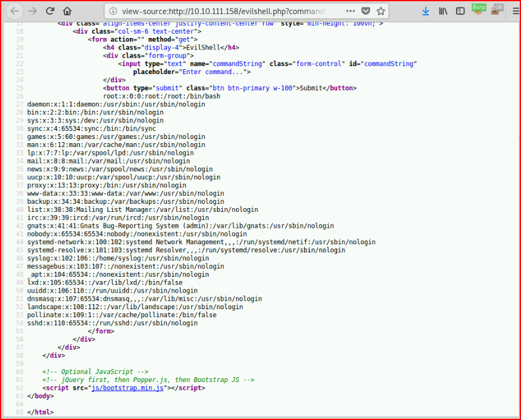
Task: Click the closing </form> tag
Action: 101,331
